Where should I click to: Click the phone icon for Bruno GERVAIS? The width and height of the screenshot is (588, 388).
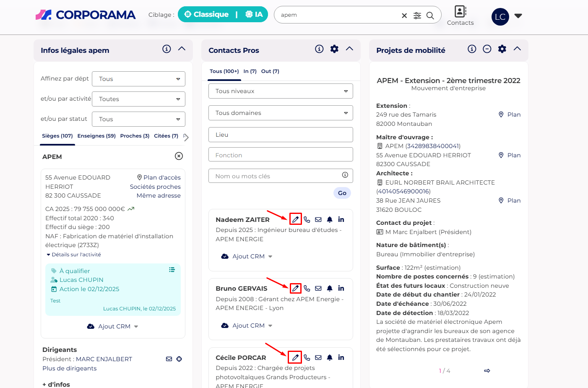tap(307, 289)
